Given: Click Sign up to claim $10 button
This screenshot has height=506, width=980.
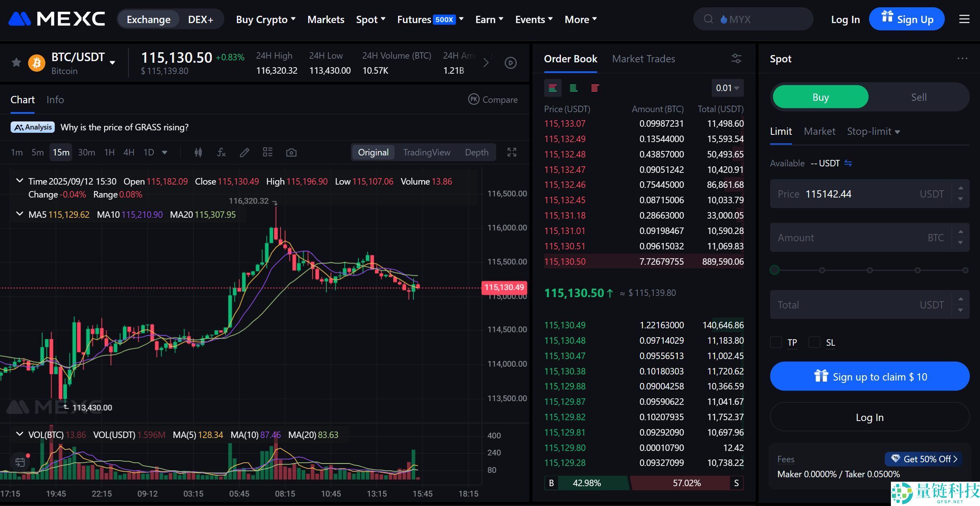Looking at the screenshot, I should coord(869,376).
